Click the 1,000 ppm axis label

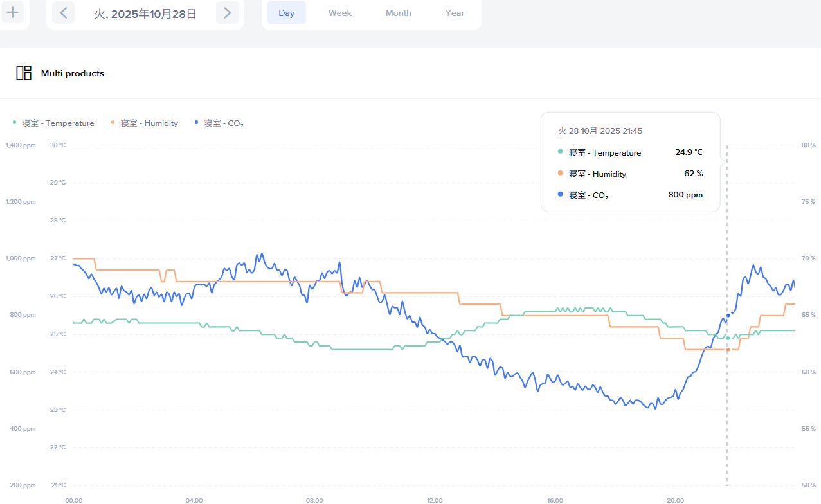click(x=21, y=258)
